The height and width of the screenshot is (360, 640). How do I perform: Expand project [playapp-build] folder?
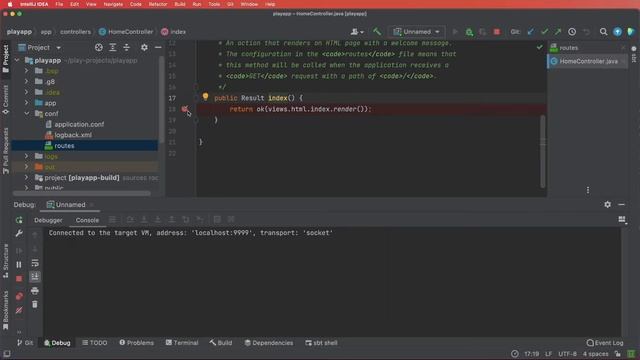pyautogui.click(x=27, y=178)
